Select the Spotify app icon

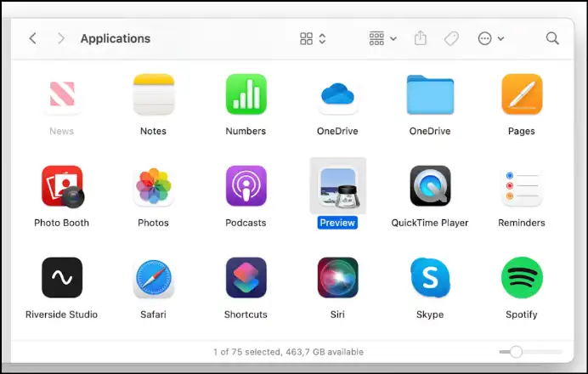(x=522, y=278)
